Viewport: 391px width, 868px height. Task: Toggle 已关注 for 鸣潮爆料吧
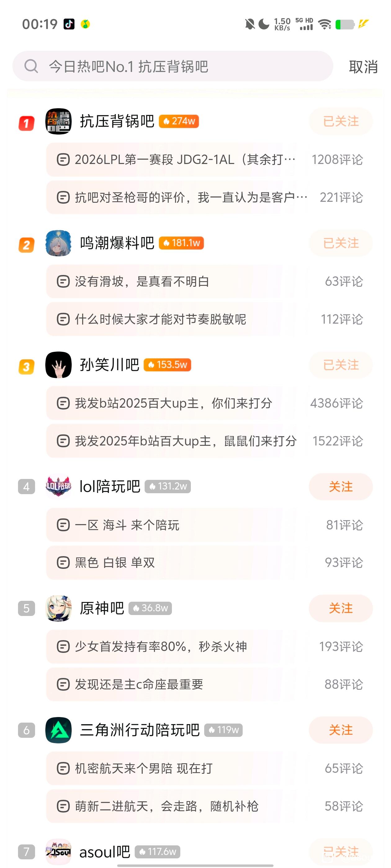point(341,243)
